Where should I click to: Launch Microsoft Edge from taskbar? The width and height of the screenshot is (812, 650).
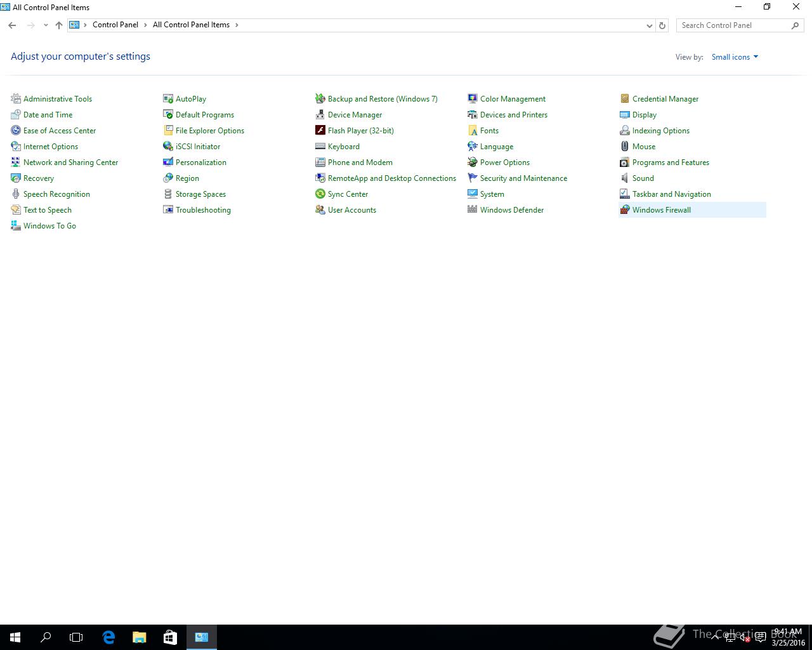point(108,637)
